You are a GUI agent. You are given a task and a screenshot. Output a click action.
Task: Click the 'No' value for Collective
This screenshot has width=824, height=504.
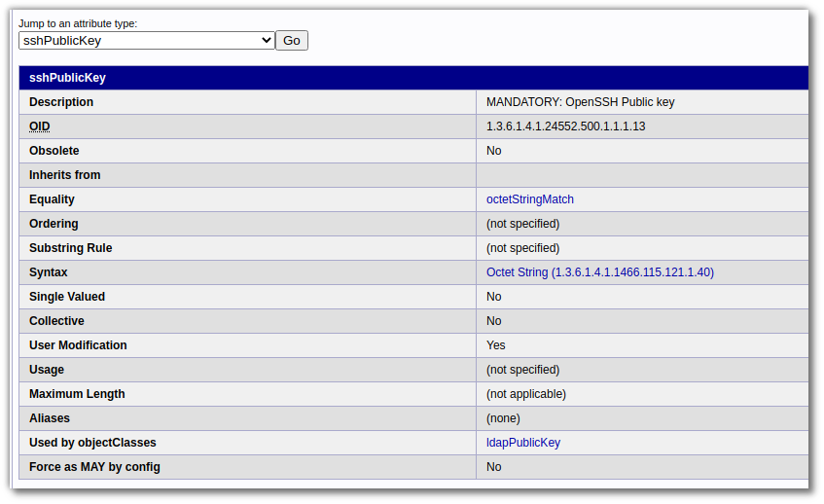[x=493, y=320]
